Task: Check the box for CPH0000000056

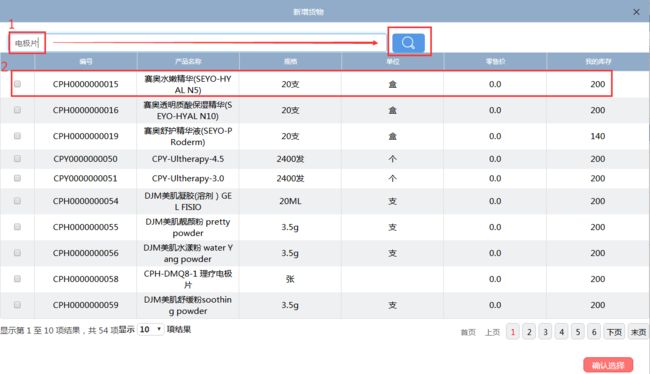Action: (17, 253)
